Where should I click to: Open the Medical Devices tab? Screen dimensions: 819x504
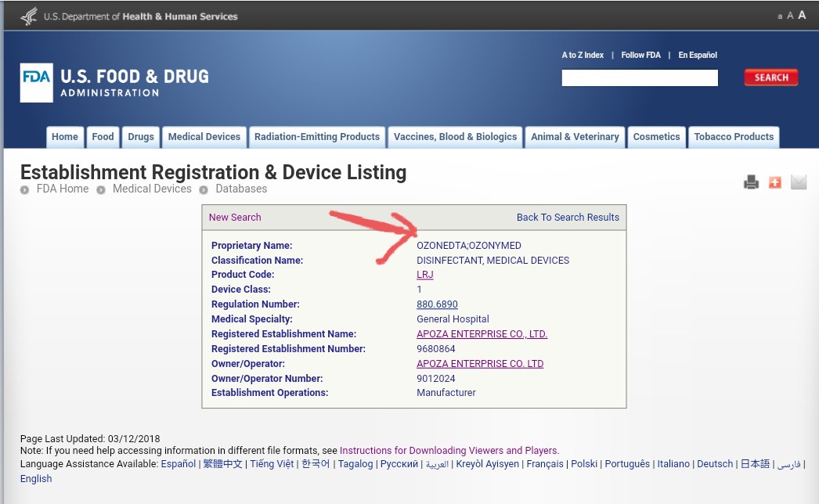point(204,137)
